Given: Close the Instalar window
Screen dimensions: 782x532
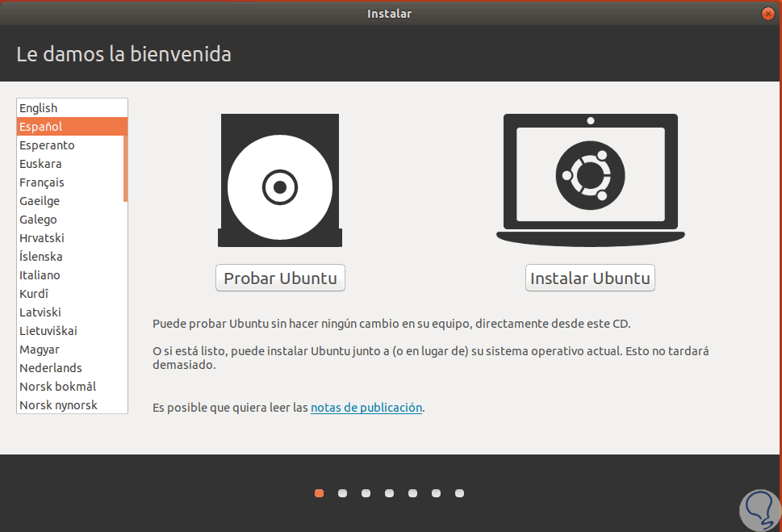Looking at the screenshot, I should coord(768,14).
